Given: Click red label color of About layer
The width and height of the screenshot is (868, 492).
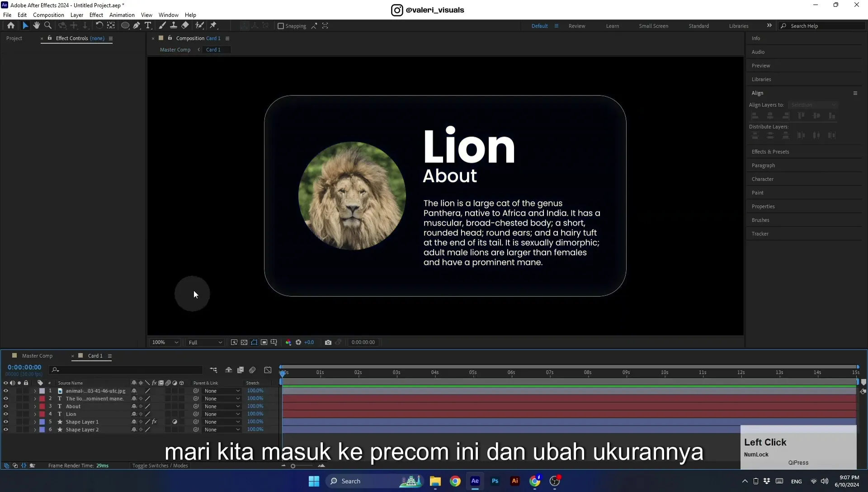Looking at the screenshot, I should [42, 406].
